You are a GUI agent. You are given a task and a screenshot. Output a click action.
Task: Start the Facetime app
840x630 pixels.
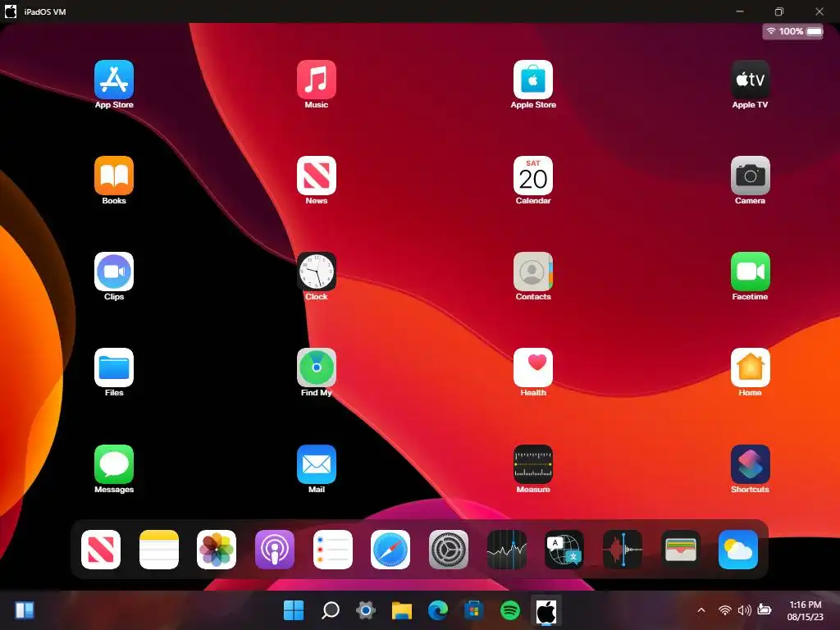(x=750, y=272)
